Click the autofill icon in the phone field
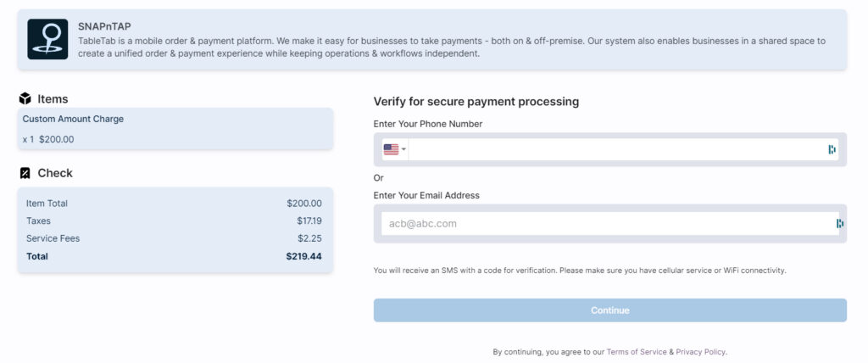The width and height of the screenshot is (868, 363). coord(832,149)
